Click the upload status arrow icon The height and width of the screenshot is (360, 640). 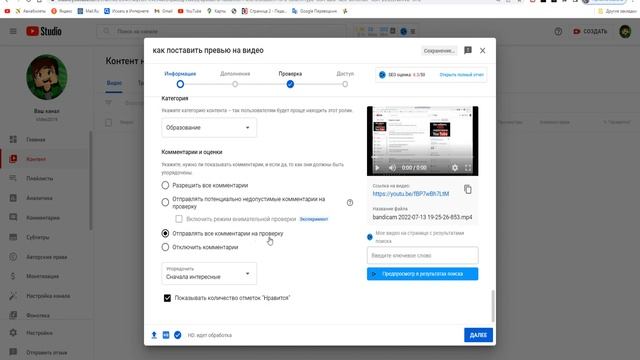pos(154,335)
